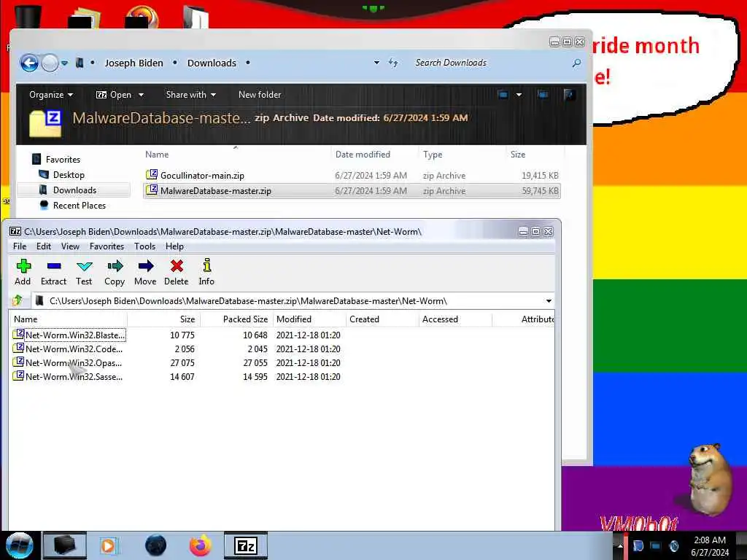The width and height of the screenshot is (747, 560).
Task: Sort 7-Zip list by Packed Size
Action: (x=236, y=319)
